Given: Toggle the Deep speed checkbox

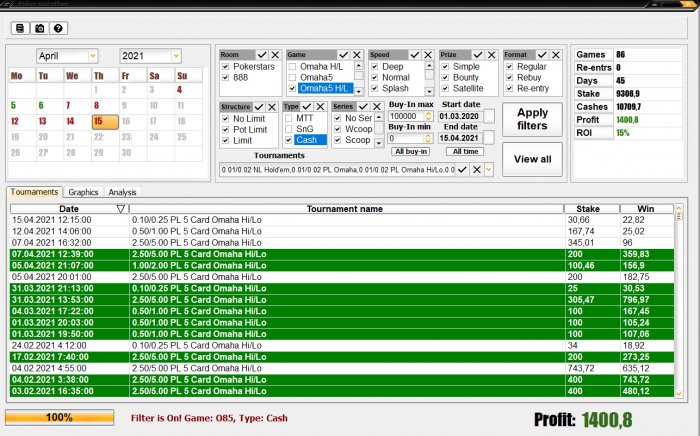Looking at the screenshot, I should [x=375, y=66].
